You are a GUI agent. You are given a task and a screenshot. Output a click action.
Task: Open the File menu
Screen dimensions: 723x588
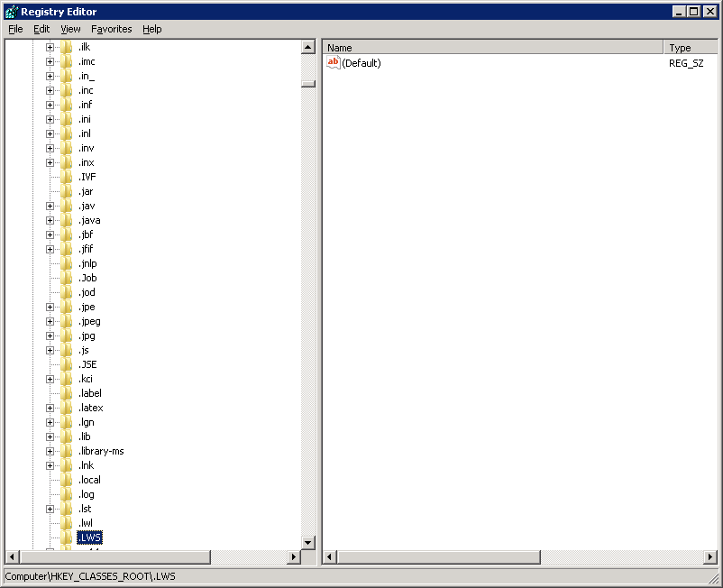pos(15,29)
